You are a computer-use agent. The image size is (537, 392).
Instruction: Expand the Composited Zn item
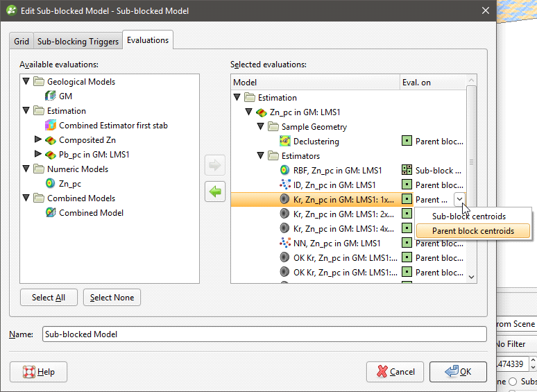tap(38, 140)
